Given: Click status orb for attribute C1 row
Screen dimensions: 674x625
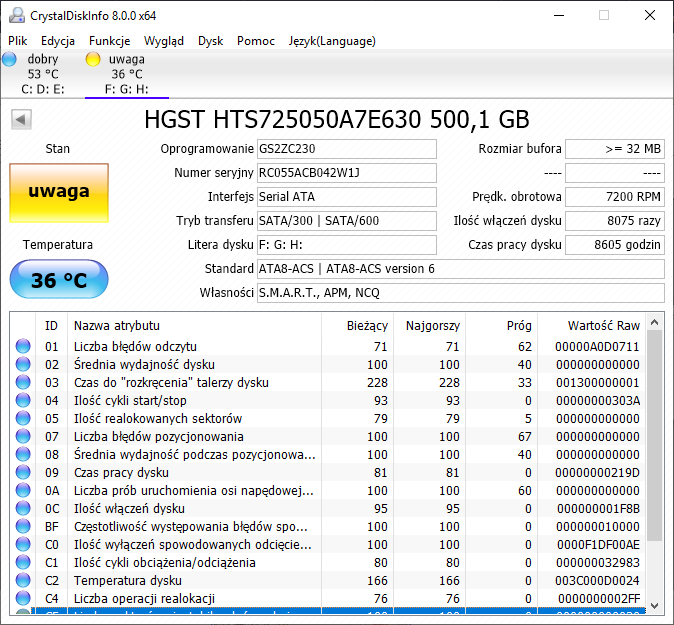Looking at the screenshot, I should click(x=23, y=562).
